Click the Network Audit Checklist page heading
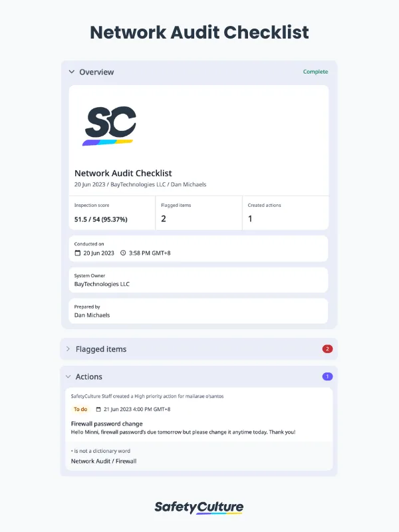The height and width of the screenshot is (532, 399). point(199,33)
